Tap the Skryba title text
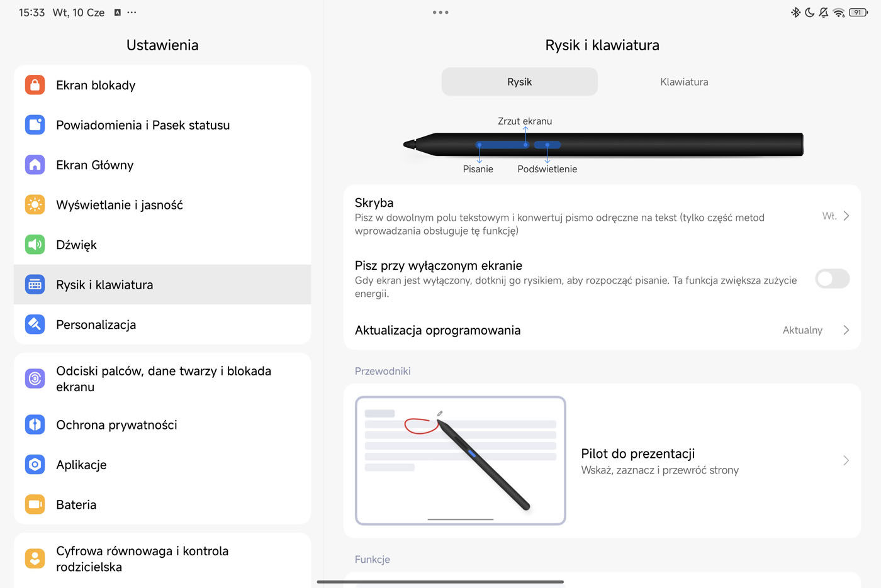Viewport: 881px width, 588px height. 374,202
